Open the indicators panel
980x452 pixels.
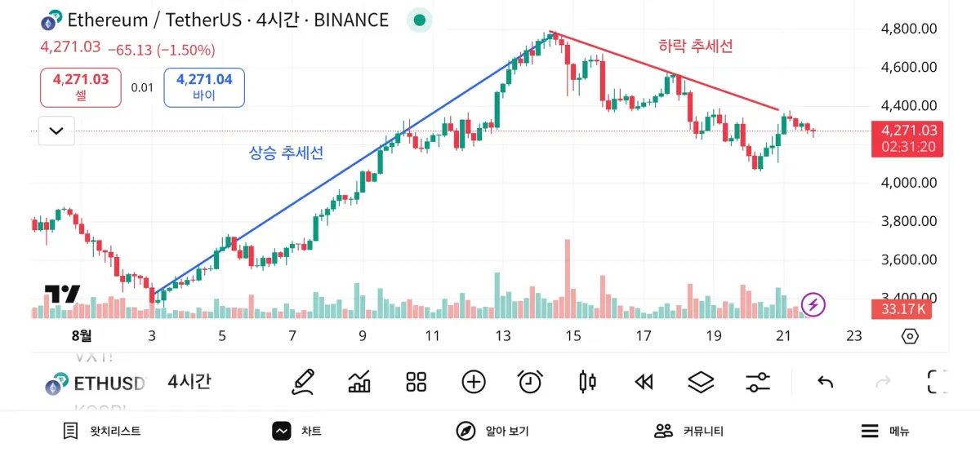pyautogui.click(x=359, y=381)
